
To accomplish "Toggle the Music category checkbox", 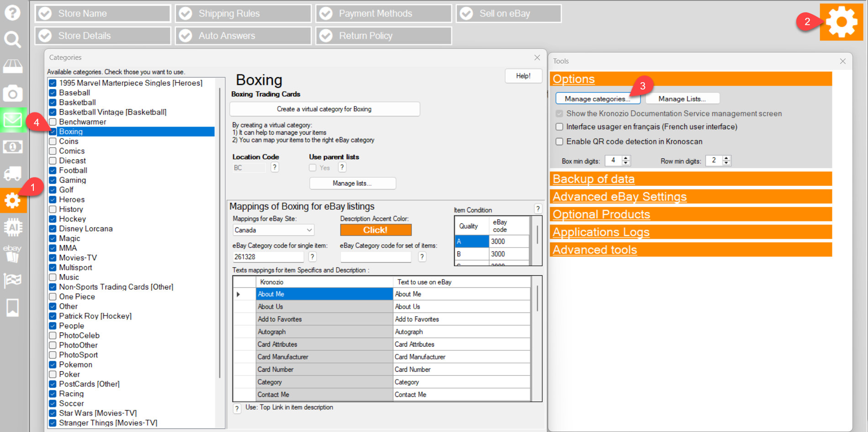I will click(x=53, y=277).
